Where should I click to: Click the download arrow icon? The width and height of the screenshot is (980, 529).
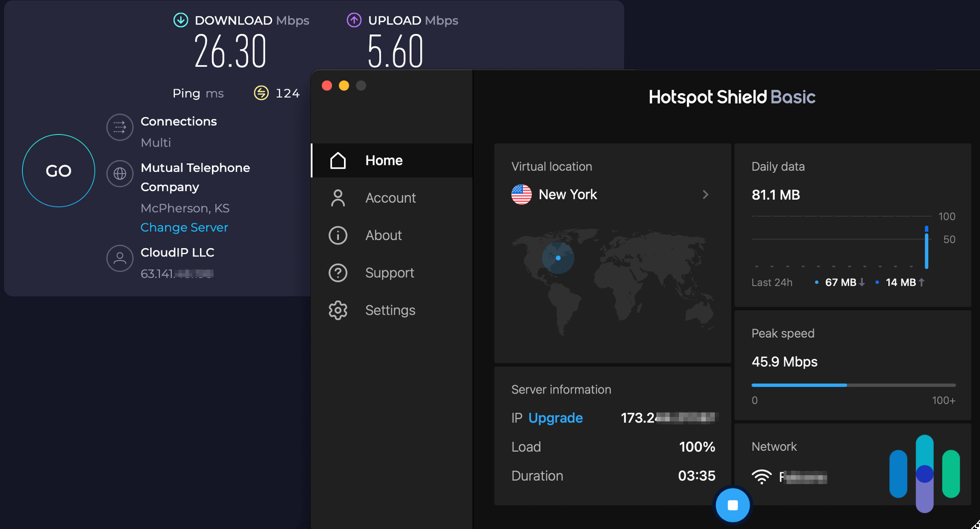180,20
